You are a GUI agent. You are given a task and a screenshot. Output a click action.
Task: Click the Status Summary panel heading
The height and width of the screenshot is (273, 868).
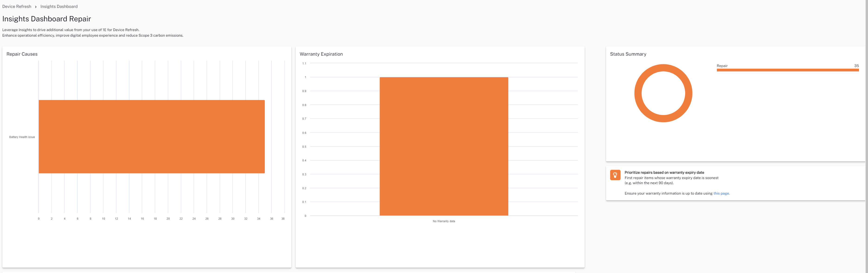click(628, 54)
